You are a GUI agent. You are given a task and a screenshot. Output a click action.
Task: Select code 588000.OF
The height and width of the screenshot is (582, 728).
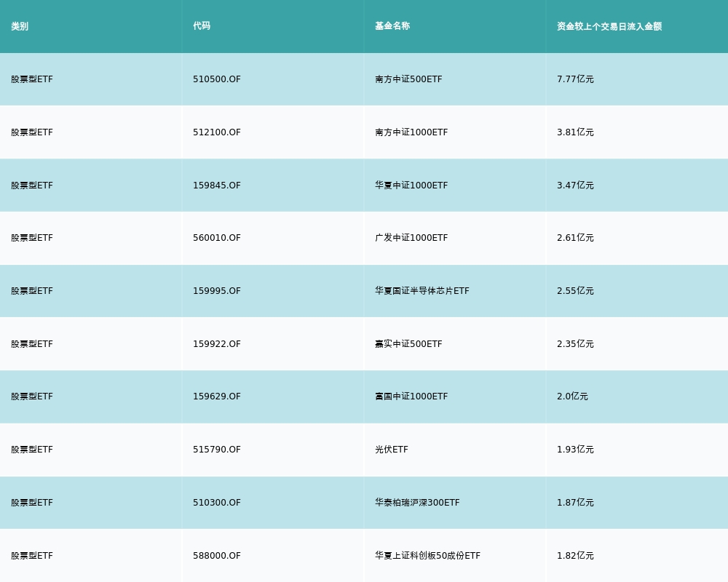coord(217,556)
